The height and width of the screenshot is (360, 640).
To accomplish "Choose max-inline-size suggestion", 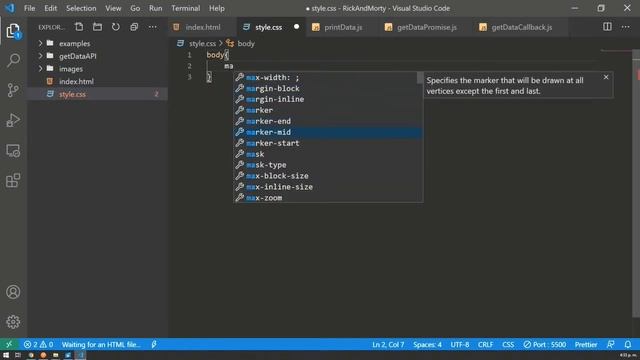I will click(x=327, y=187).
